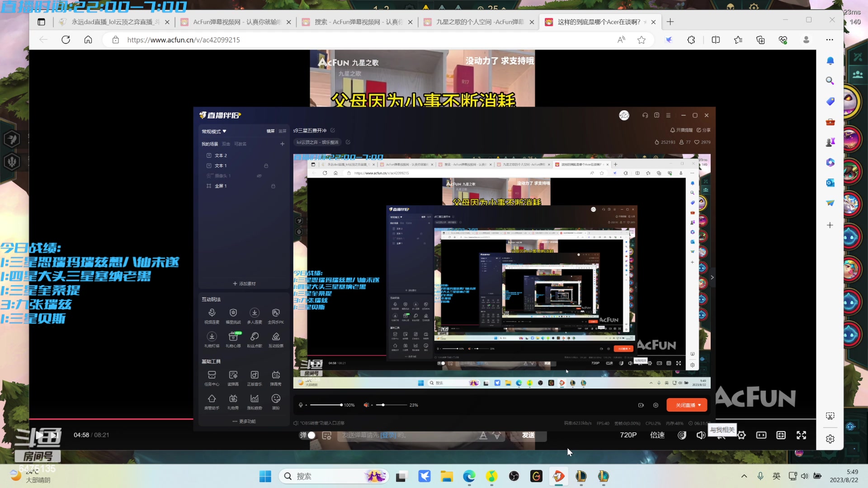Open the 粉丝点歌 fan song request tool

point(255,340)
